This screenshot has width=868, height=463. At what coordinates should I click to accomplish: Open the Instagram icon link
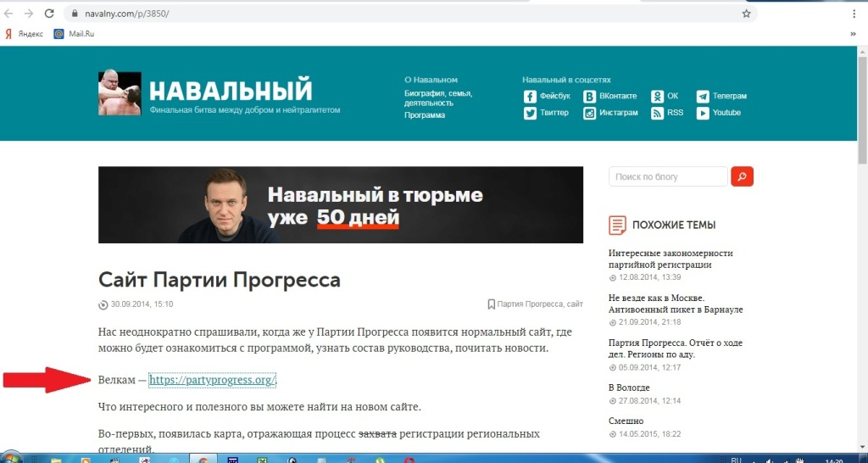(x=589, y=114)
